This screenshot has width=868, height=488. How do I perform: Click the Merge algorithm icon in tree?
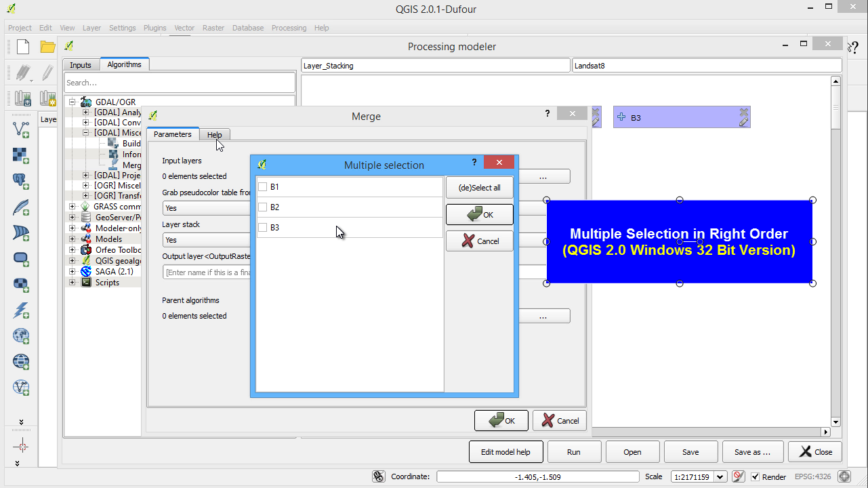113,165
